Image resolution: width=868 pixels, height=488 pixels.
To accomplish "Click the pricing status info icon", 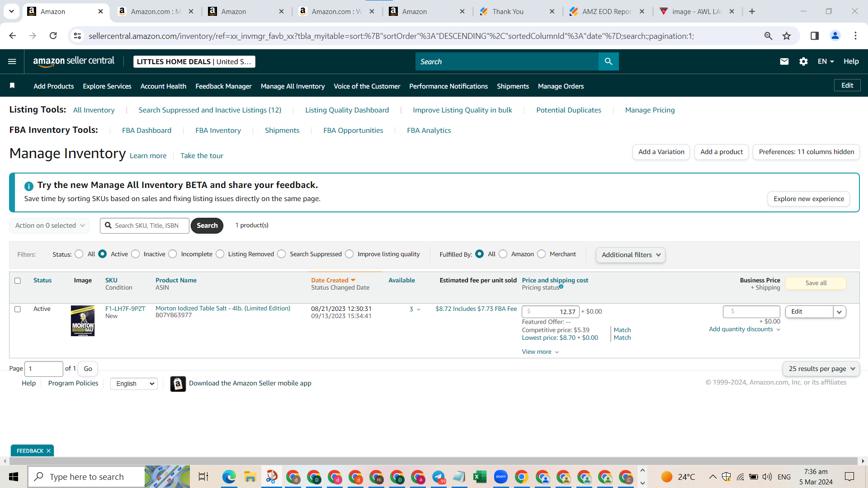I will 561,286.
